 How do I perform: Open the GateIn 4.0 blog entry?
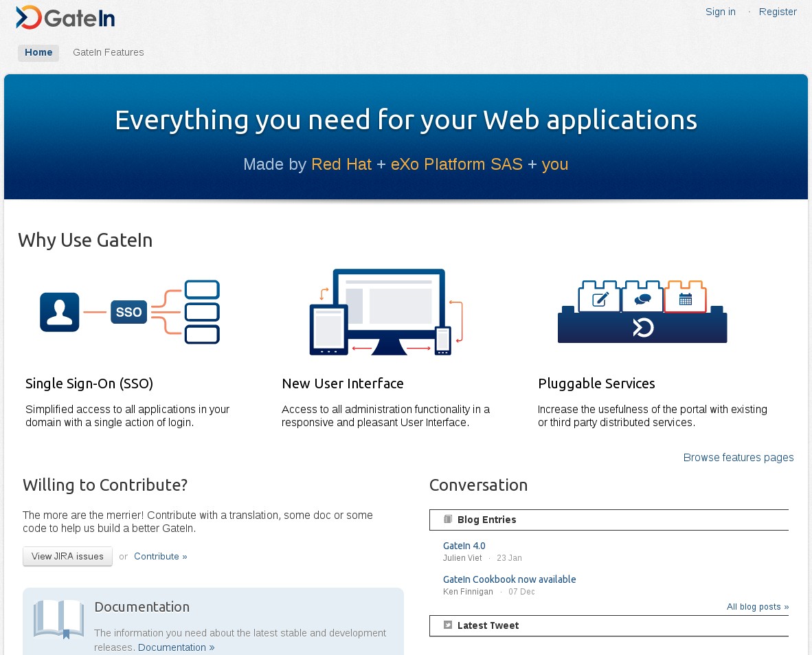tap(464, 545)
